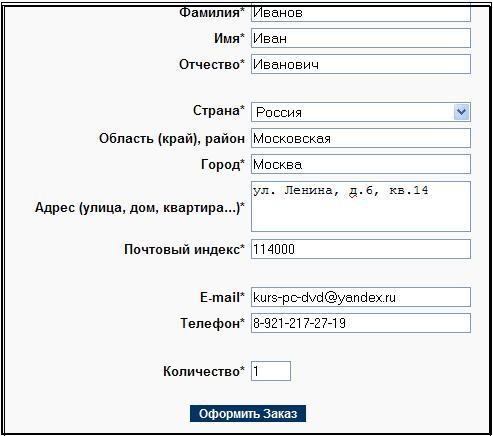Click the Количество* label text
Viewport: 493px width, 436px height.
click(x=204, y=371)
